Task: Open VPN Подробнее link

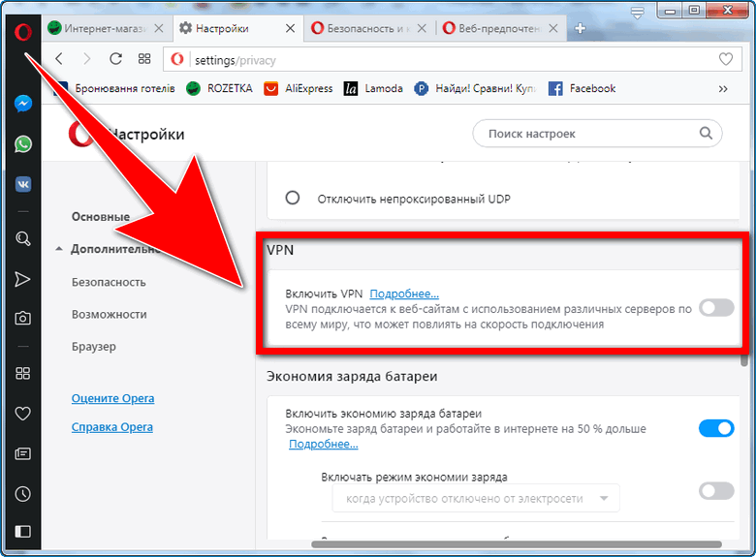Action: click(404, 294)
